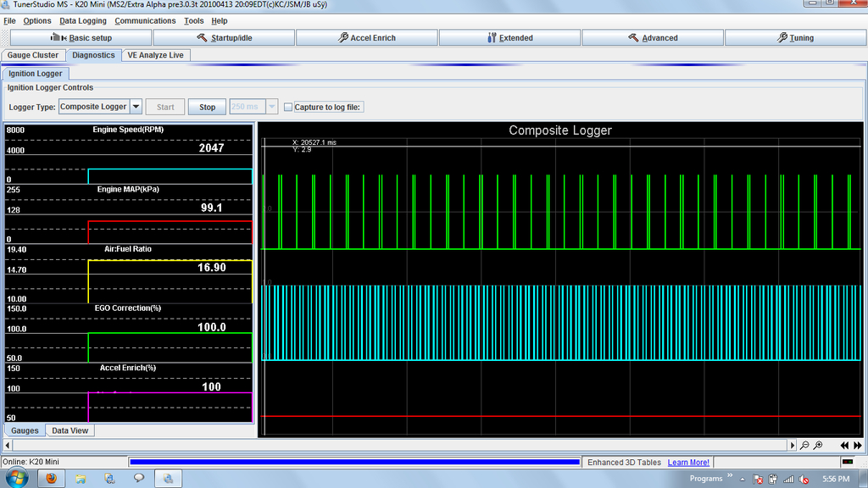Enable Capture to log file checkbox
The height and width of the screenshot is (488, 868).
coord(288,108)
